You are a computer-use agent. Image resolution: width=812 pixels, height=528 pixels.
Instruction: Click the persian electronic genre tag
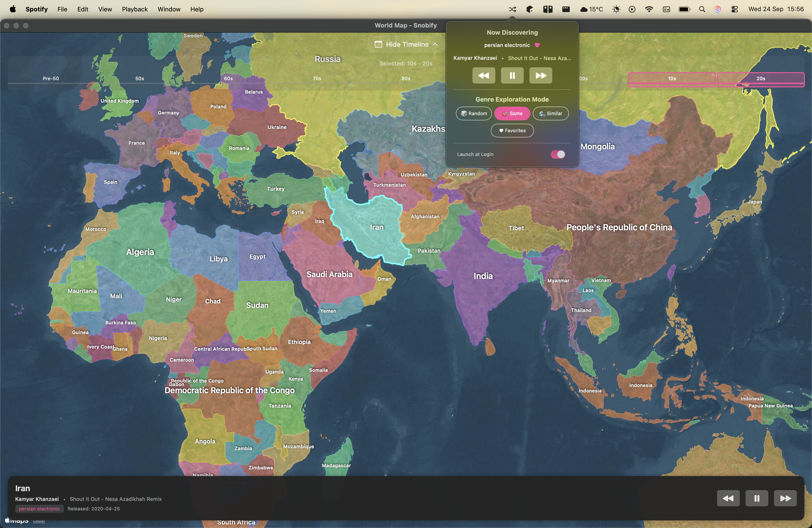tap(39, 509)
